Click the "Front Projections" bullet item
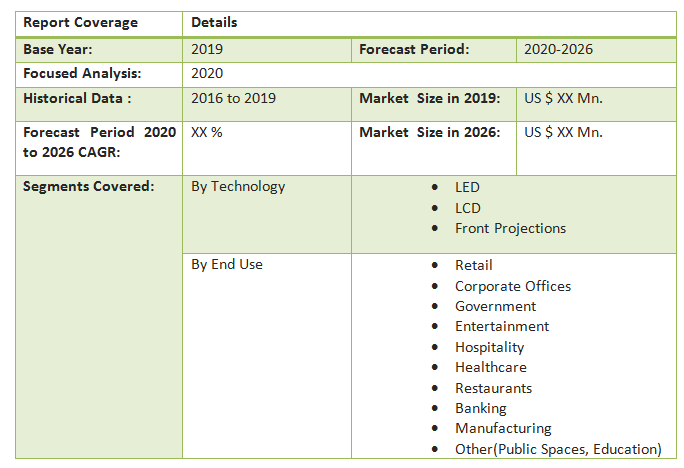Screen dimensions: 684x468 click(510, 229)
